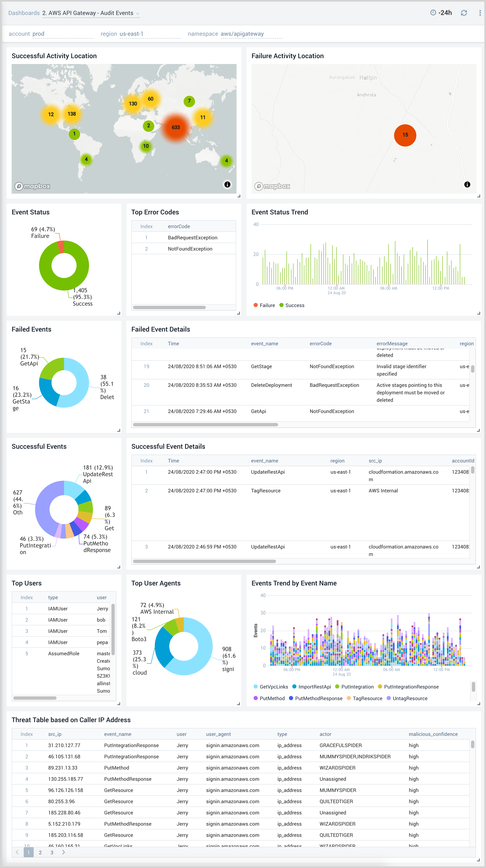Click the Mapbox logo on the world map

tap(32, 186)
